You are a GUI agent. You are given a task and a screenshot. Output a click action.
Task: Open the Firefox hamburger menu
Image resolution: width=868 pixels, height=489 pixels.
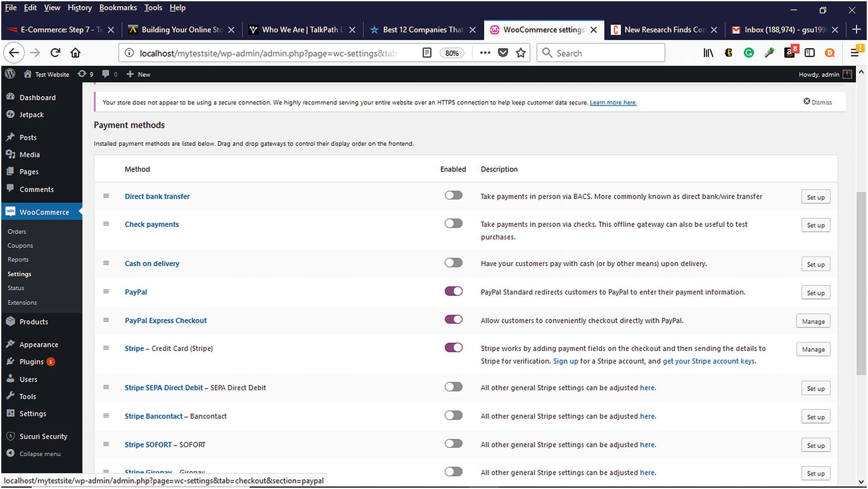pos(855,53)
